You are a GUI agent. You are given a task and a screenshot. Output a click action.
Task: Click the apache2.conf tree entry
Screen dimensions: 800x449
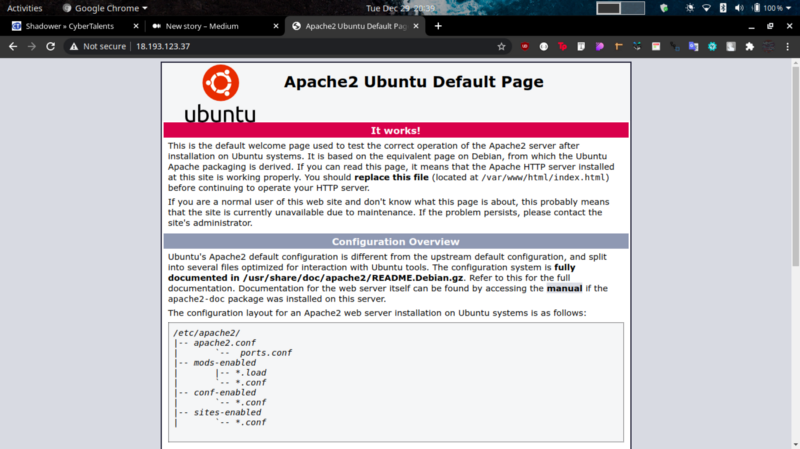[x=224, y=343]
